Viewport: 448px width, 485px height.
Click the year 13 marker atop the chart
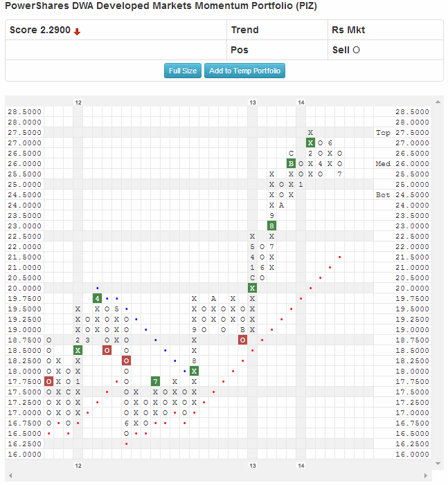coord(252,102)
